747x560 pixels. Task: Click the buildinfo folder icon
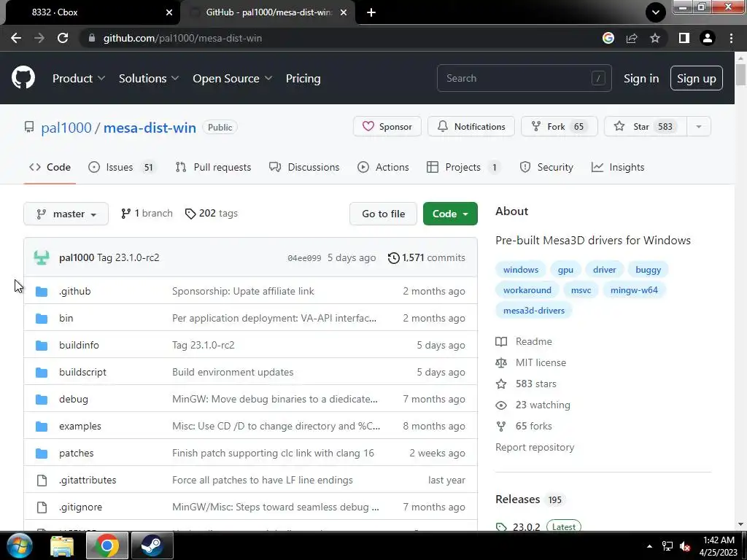pyautogui.click(x=42, y=345)
